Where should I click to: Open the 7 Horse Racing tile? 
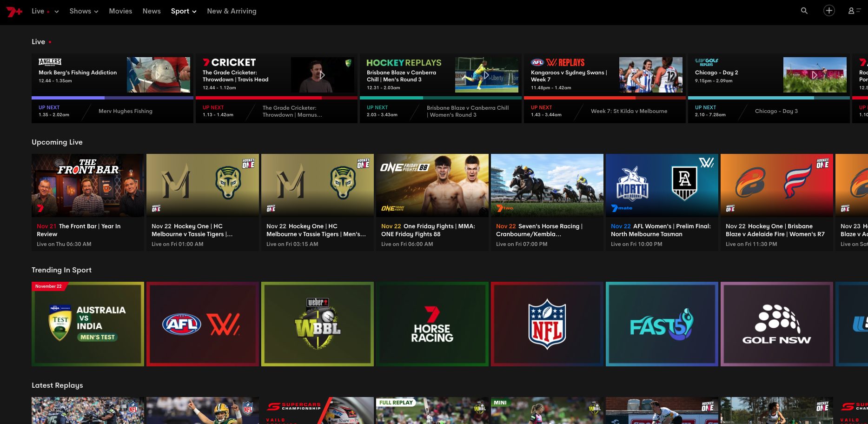[x=432, y=324]
